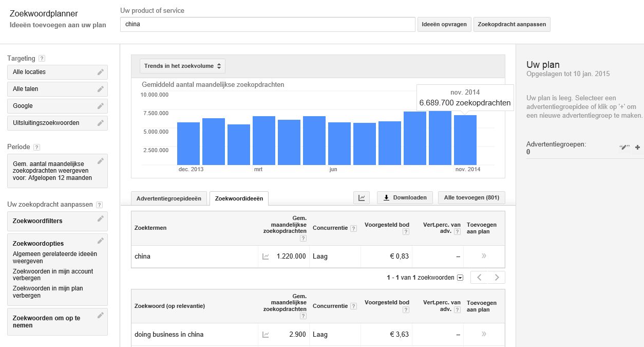This screenshot has width=644, height=347.
Task: Click the dec. 2013 chart bar
Action: [188, 143]
